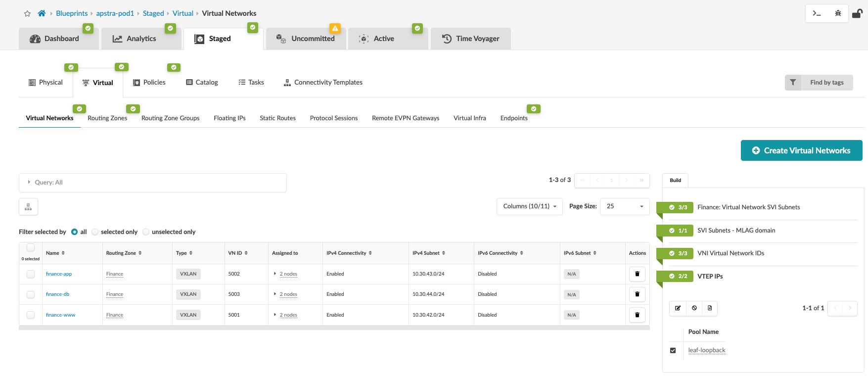Expand the Query: All filter
Viewport: 868px width, 377px height.
(153, 183)
